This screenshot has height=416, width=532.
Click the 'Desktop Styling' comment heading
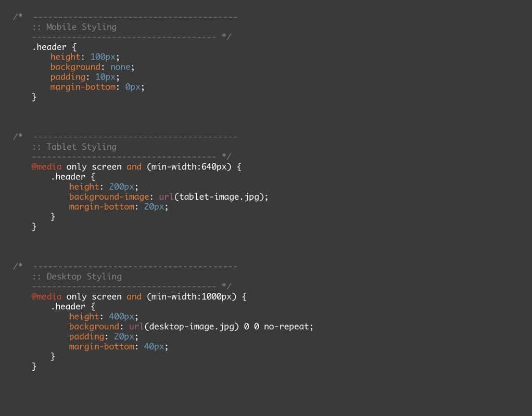coord(84,277)
